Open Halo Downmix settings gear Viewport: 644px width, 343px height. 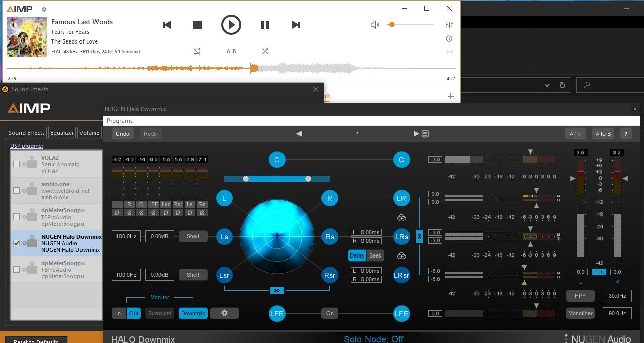[x=225, y=313]
